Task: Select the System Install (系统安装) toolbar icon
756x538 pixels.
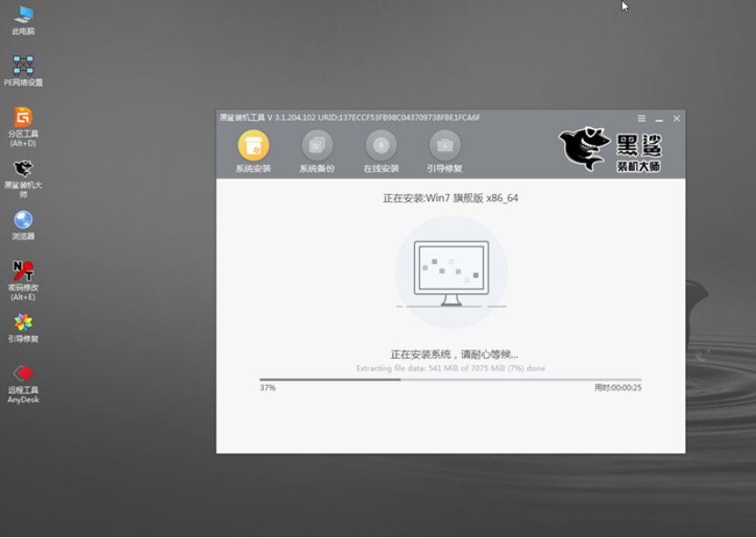Action: [251, 147]
